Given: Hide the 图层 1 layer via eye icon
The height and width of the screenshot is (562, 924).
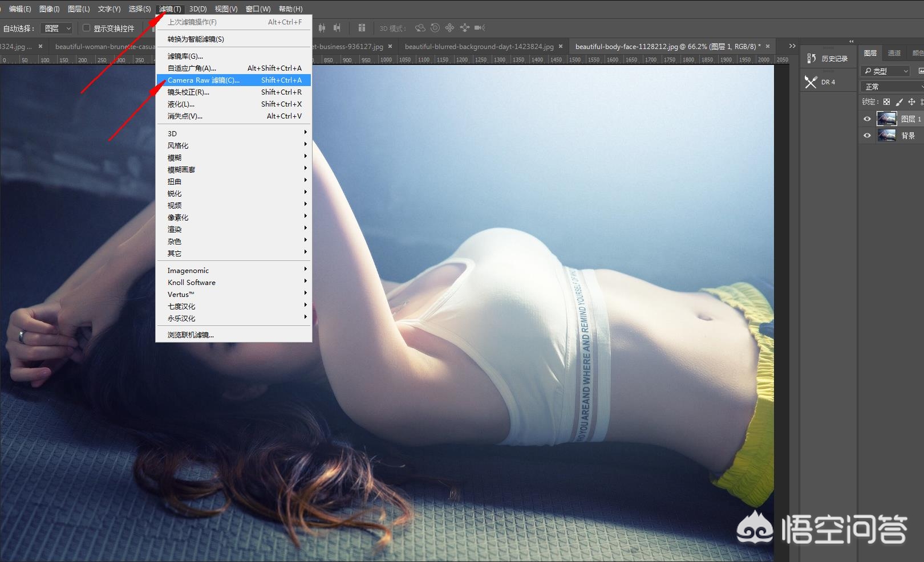Looking at the screenshot, I should 867,119.
